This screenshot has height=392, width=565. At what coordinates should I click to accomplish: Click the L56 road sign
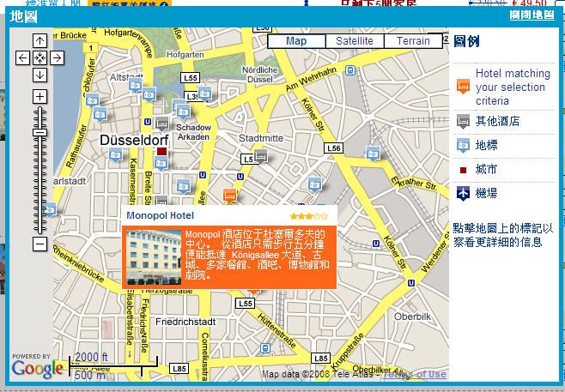(x=333, y=148)
